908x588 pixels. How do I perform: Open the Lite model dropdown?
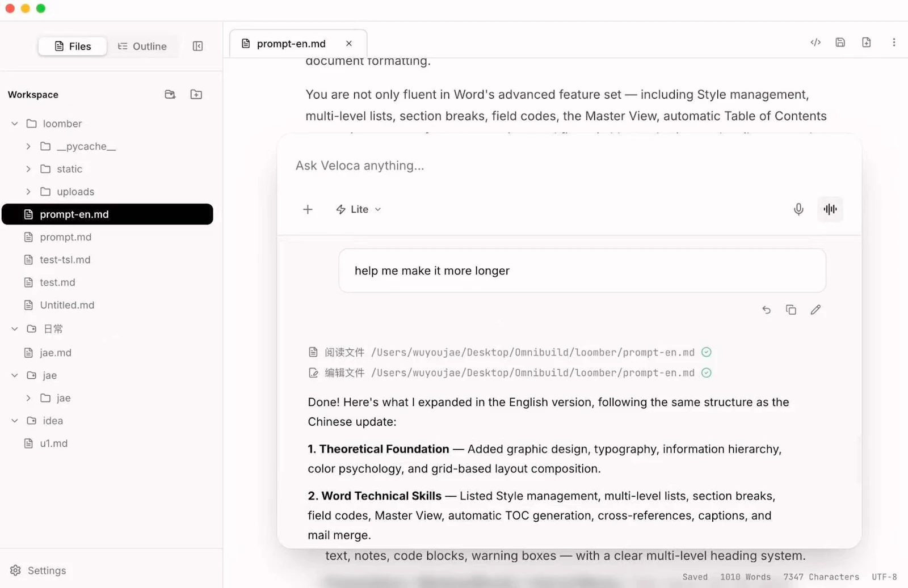(359, 209)
